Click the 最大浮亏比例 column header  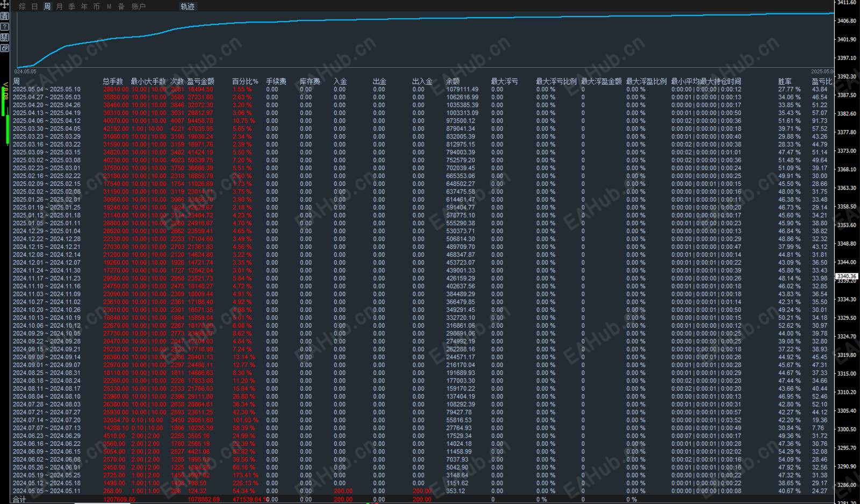click(x=556, y=81)
